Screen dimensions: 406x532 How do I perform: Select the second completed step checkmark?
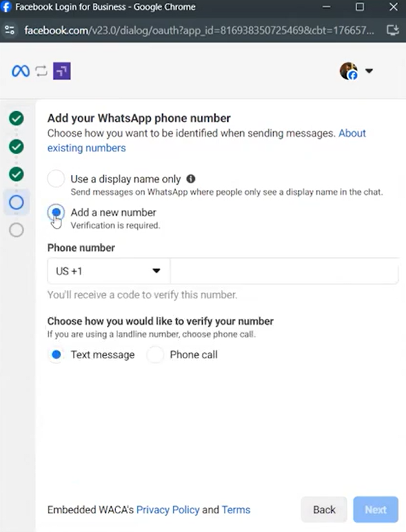[x=16, y=147]
